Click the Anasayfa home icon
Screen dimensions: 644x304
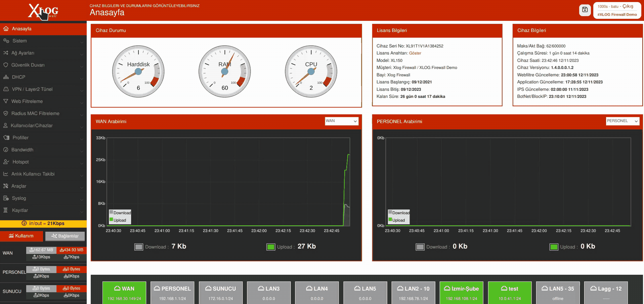[x=6, y=29]
